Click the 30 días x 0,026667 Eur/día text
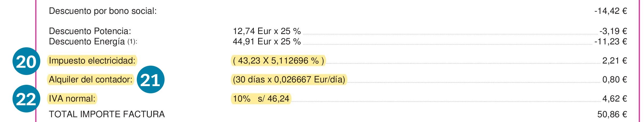 (289, 79)
